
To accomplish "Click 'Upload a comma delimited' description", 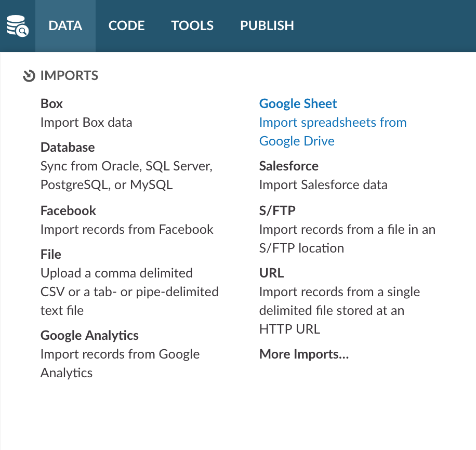I will (129, 292).
